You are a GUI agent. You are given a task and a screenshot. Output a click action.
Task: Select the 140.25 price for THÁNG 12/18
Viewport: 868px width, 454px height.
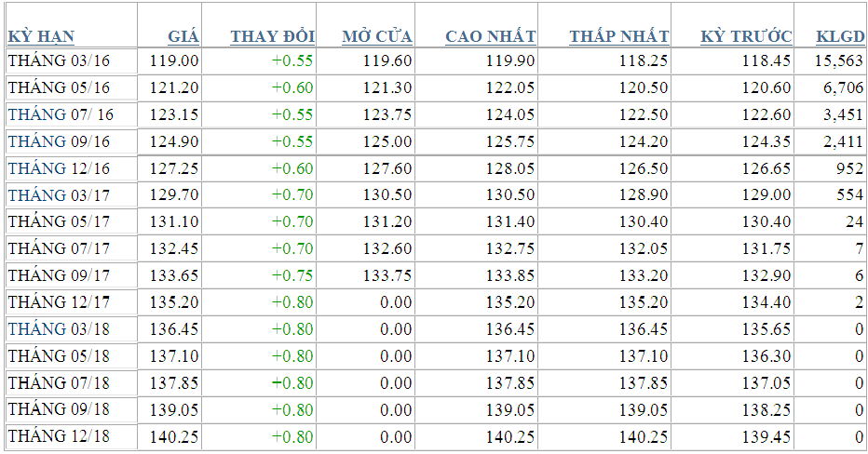pyautogui.click(x=174, y=436)
